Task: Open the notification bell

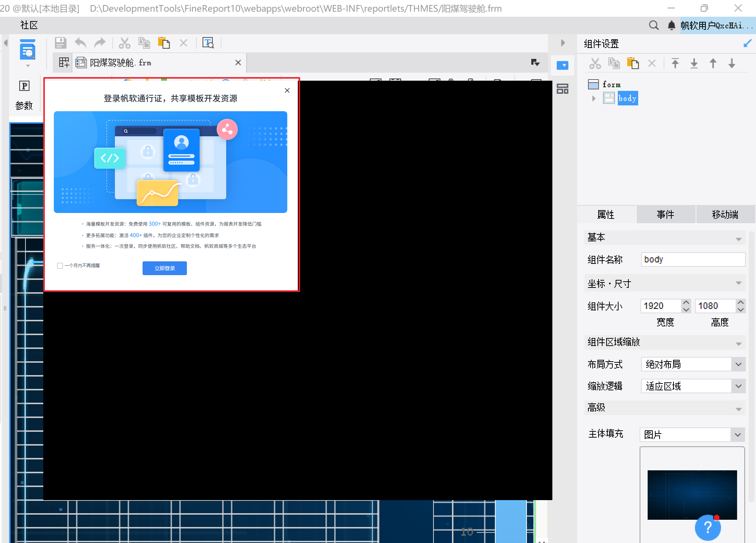Action: [x=672, y=25]
